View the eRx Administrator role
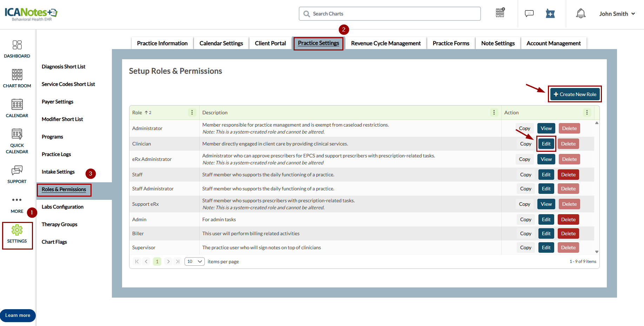 [x=546, y=159]
